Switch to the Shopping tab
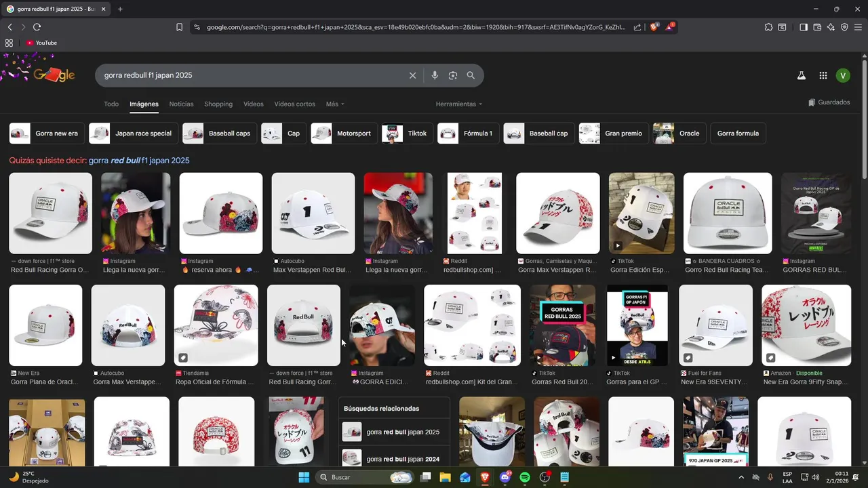The image size is (868, 488). [x=218, y=104]
